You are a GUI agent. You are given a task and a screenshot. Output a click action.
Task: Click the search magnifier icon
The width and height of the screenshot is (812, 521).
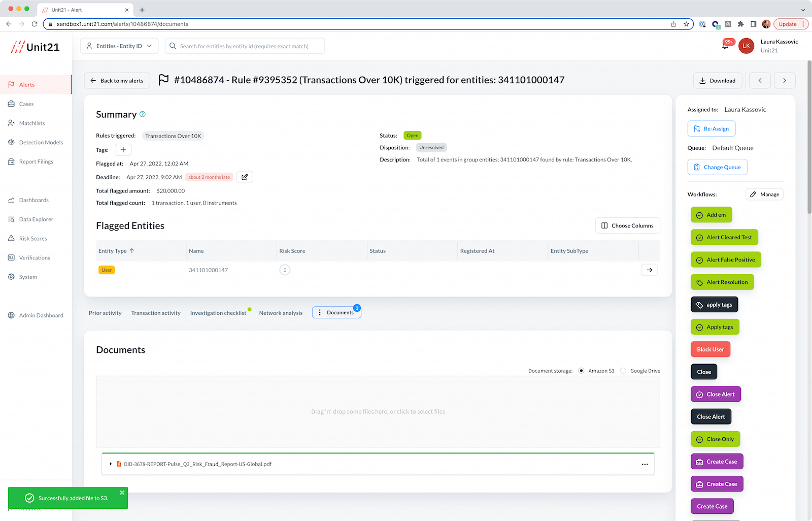(173, 46)
